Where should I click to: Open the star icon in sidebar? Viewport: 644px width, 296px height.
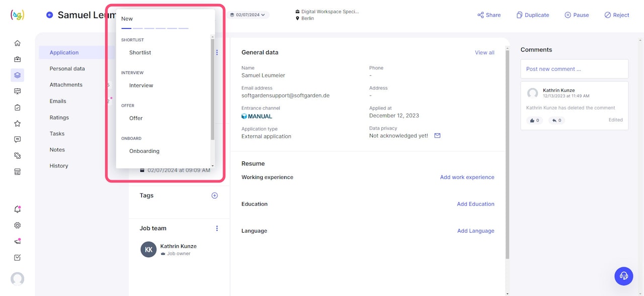(x=18, y=124)
